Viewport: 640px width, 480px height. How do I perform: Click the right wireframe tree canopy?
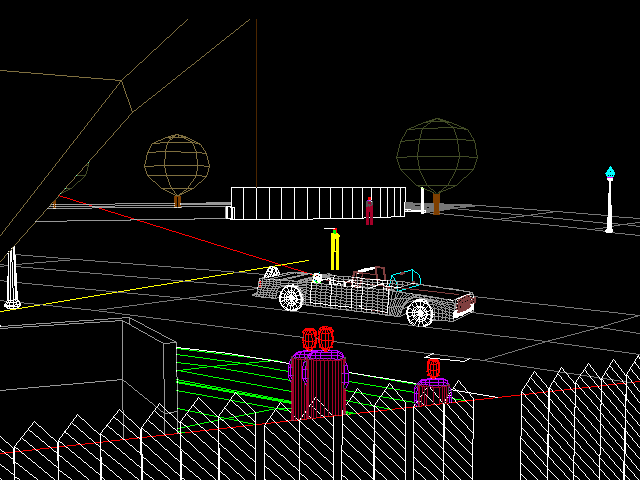tap(438, 153)
